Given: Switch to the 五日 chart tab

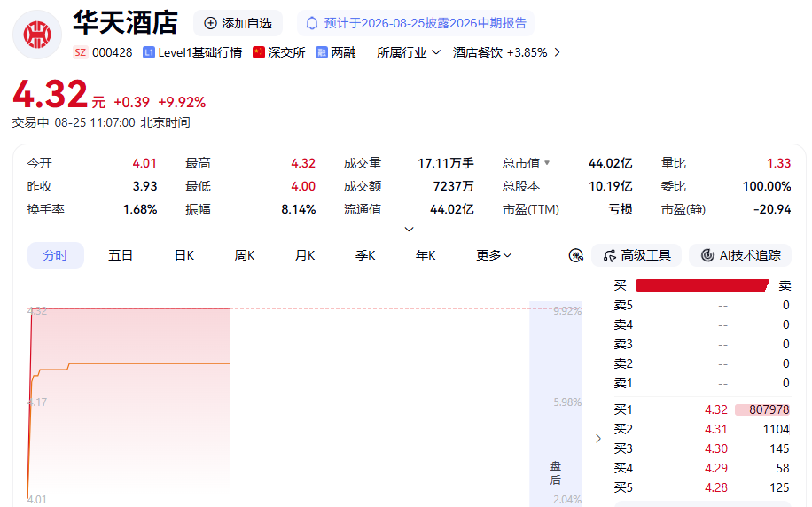Looking at the screenshot, I should (x=121, y=255).
